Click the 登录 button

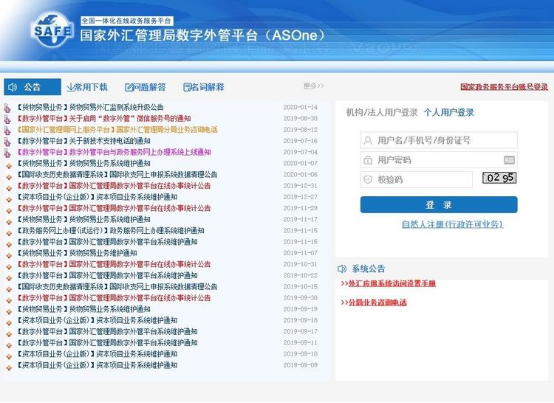(x=439, y=205)
